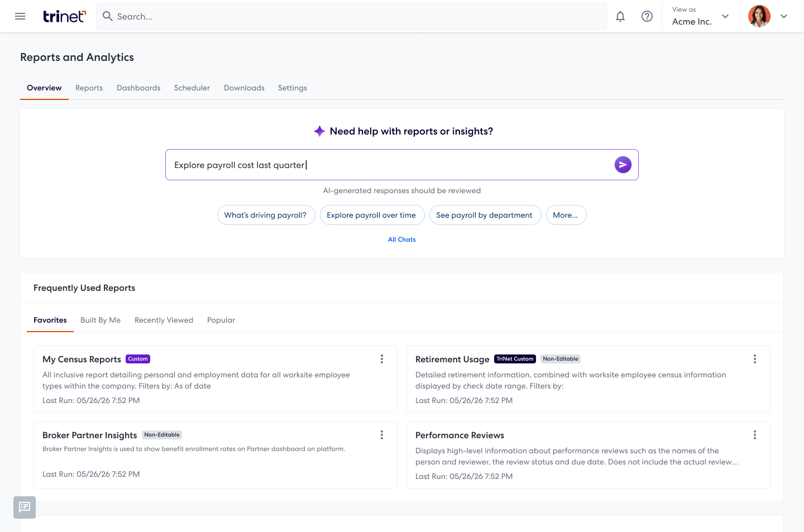Open the Scheduler tab

192,88
